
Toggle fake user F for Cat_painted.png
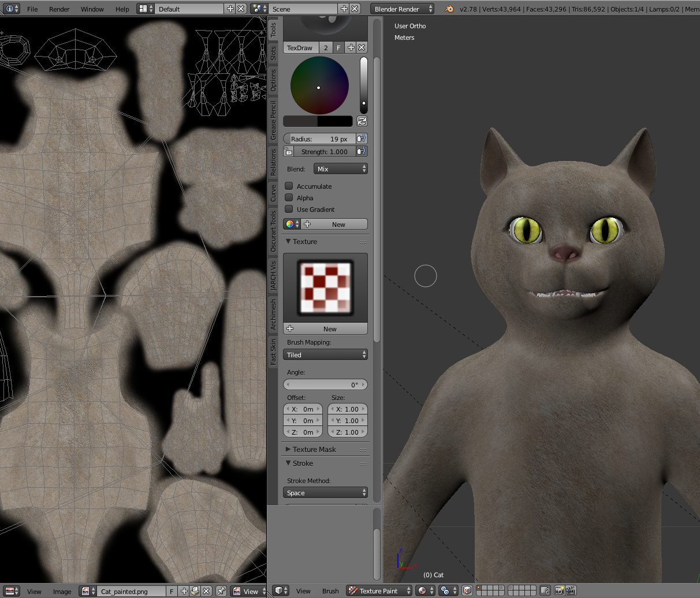point(172,591)
